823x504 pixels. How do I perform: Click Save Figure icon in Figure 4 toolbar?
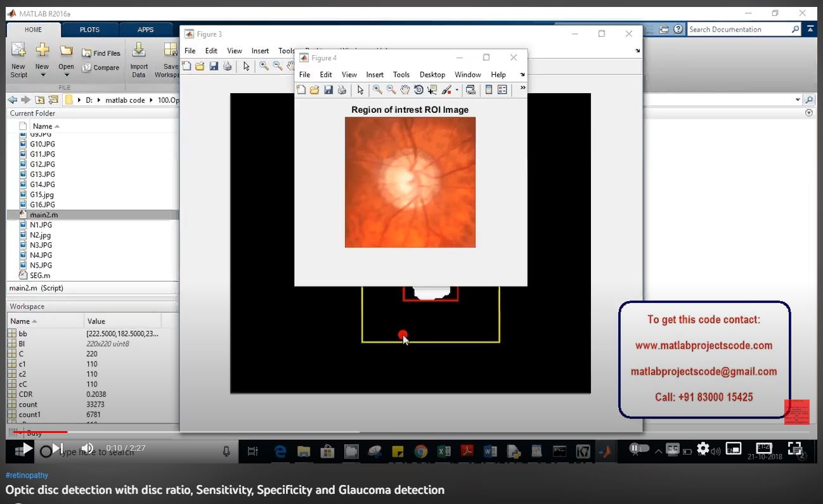(x=328, y=90)
